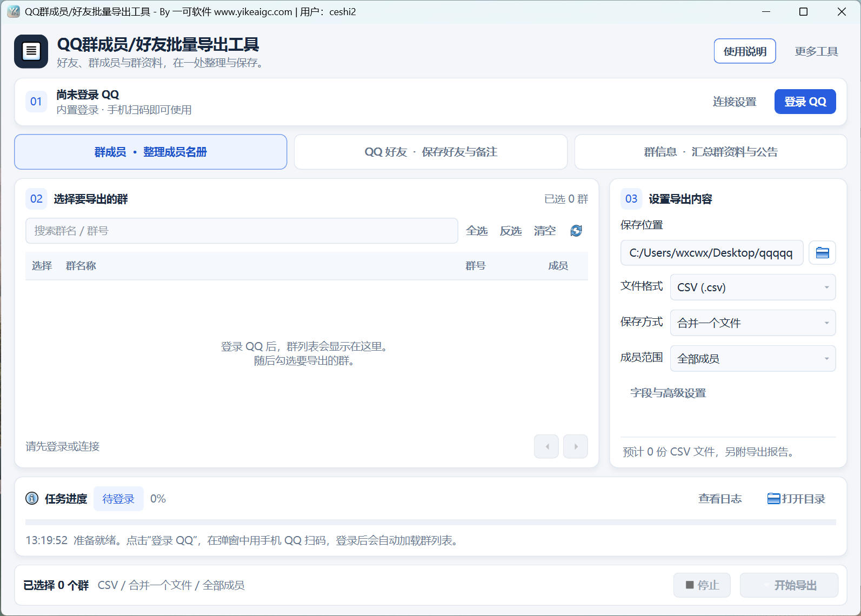
Task: Click the 13:19:52 log message line
Action: coord(243,540)
